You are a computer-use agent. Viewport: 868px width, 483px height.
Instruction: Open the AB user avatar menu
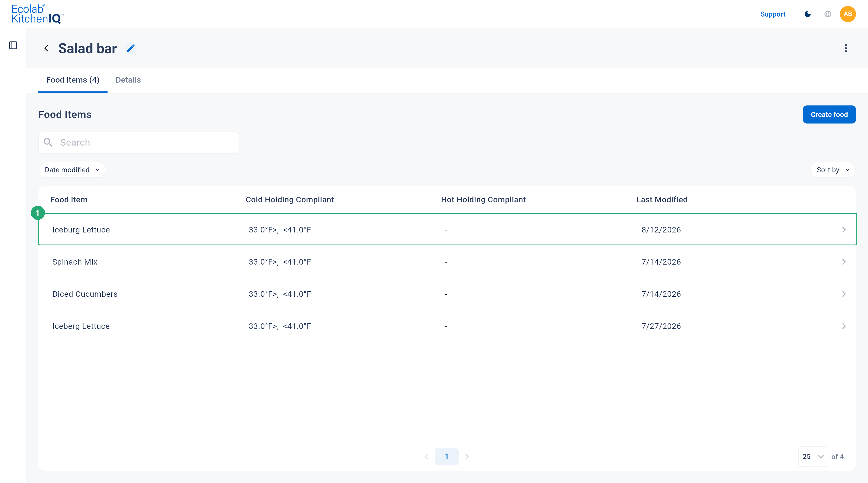click(847, 14)
